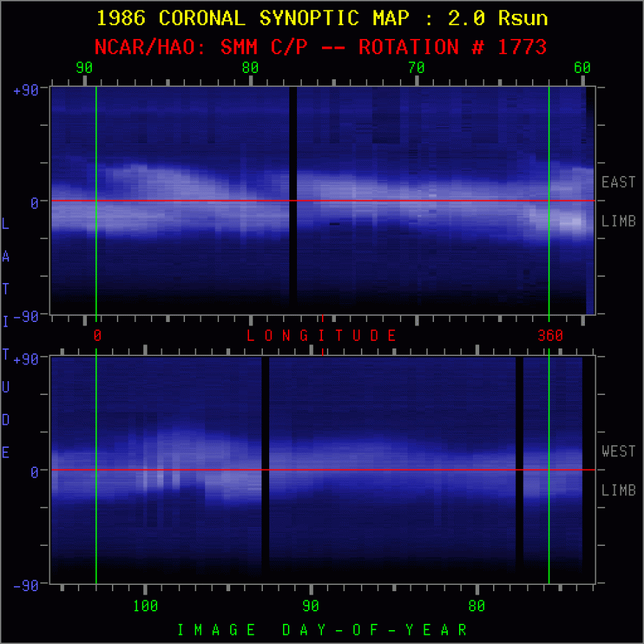Image resolution: width=644 pixels, height=644 pixels.
Task: Click the 0 longitude tick label
Action: click(97, 335)
